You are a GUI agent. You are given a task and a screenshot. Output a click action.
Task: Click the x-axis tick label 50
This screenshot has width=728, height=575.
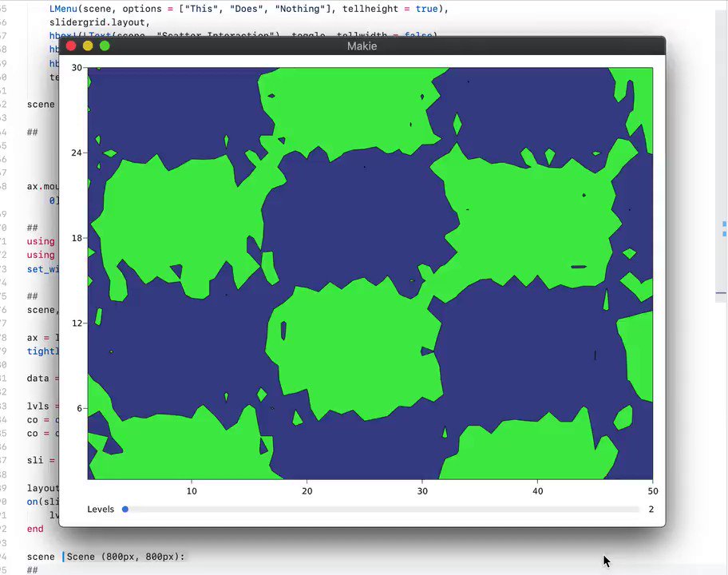(x=652, y=491)
